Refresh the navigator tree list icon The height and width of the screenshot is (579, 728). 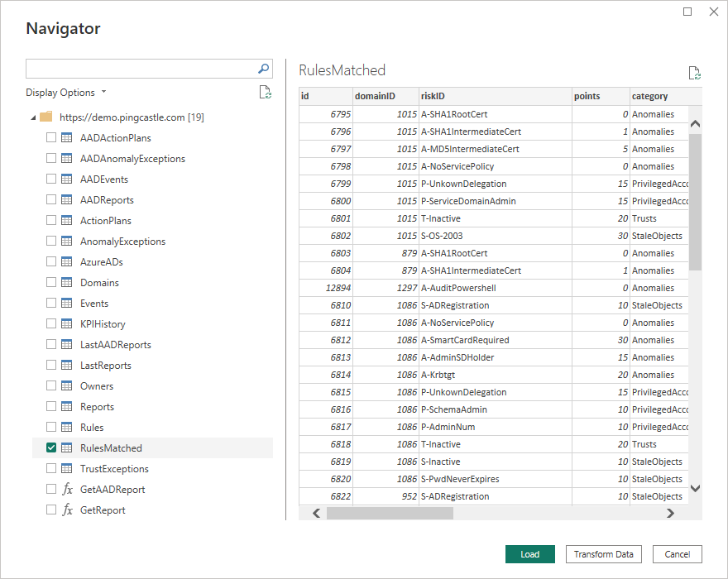265,92
